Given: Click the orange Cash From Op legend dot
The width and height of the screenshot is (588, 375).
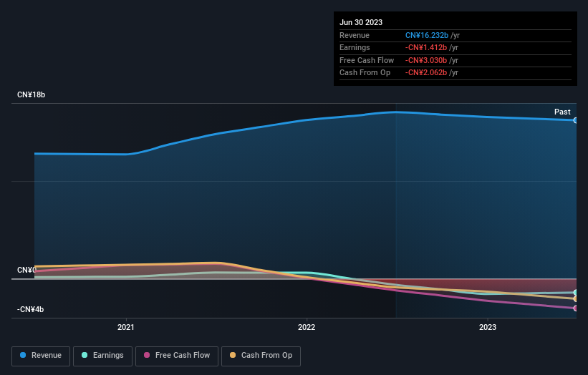Looking at the screenshot, I should click(x=233, y=355).
